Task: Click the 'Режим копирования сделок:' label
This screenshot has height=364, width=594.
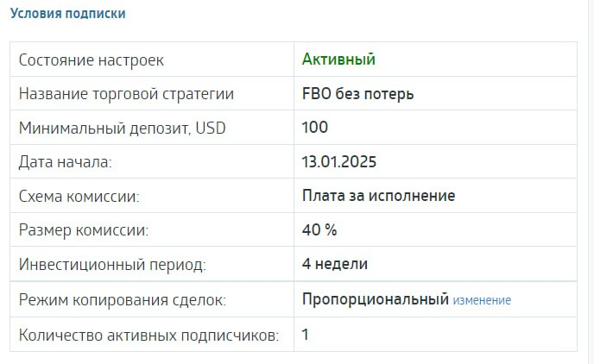Action: (x=123, y=300)
